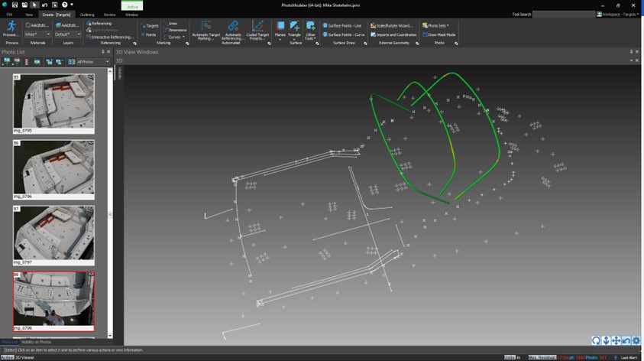
Task: Click the Targets marking button
Action: click(x=150, y=25)
